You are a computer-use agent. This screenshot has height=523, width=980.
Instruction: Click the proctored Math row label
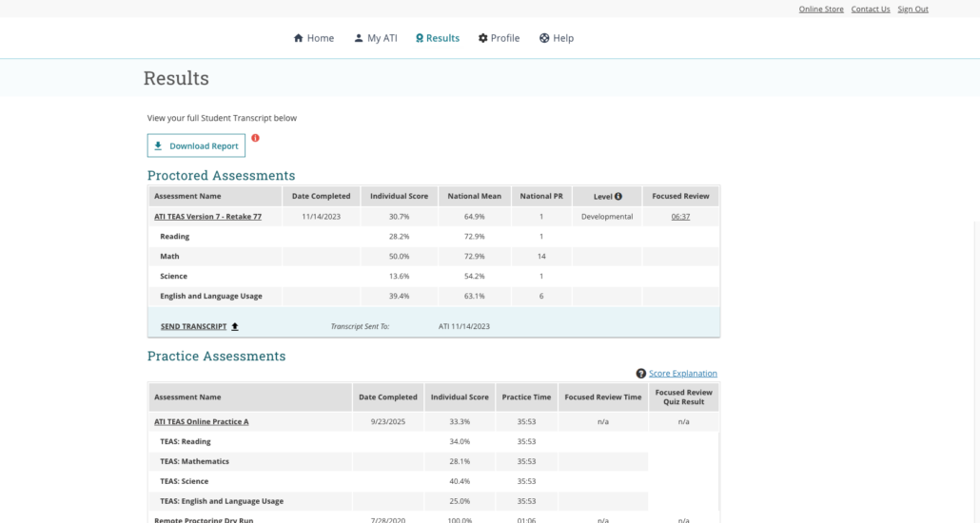tap(169, 256)
